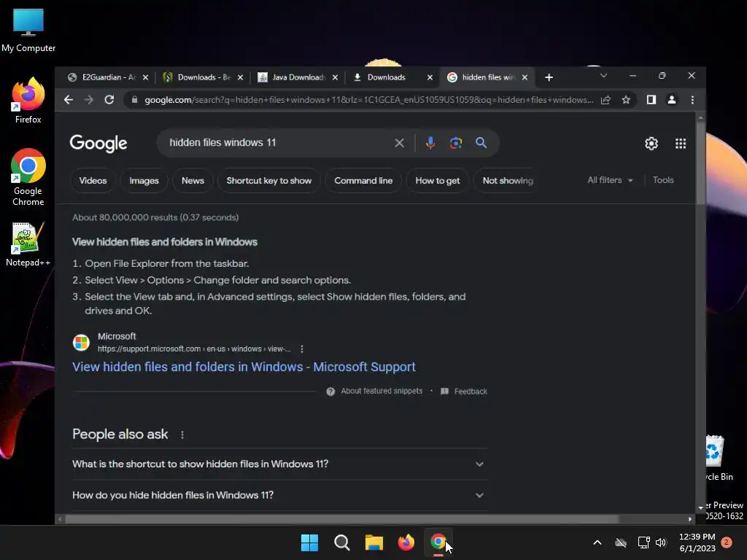Open the Microsoft result's three-dot options
The height and width of the screenshot is (560, 747).
301,349
